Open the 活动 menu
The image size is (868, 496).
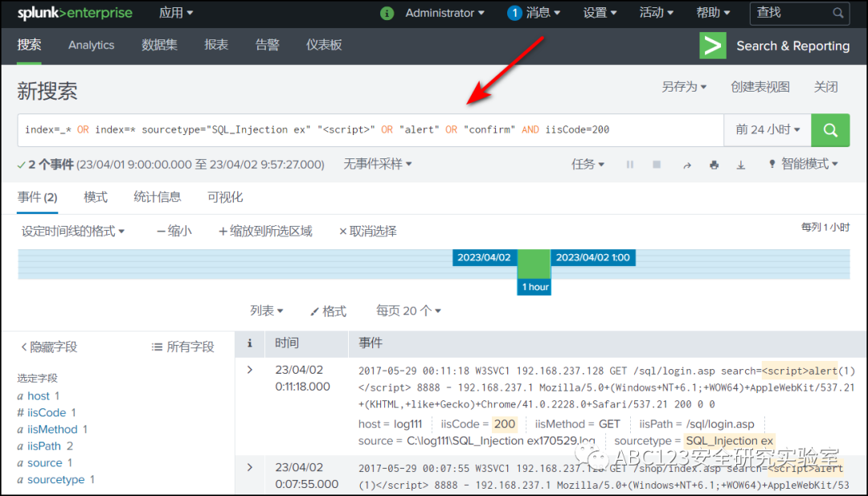657,13
